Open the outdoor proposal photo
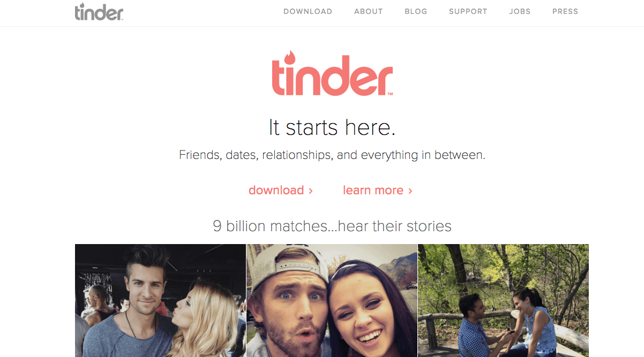 pyautogui.click(x=503, y=300)
